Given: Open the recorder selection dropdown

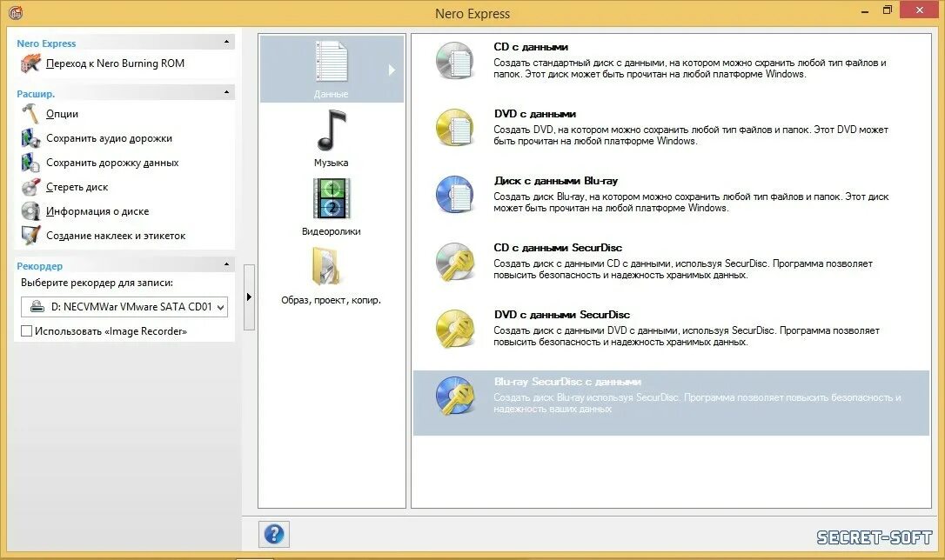Looking at the screenshot, I should [x=124, y=306].
